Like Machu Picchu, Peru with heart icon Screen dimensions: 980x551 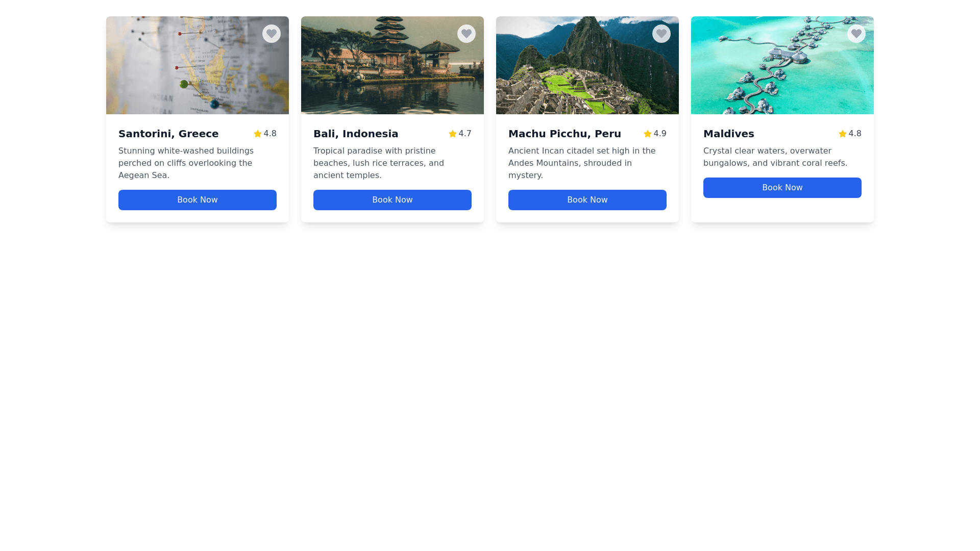[x=661, y=34]
